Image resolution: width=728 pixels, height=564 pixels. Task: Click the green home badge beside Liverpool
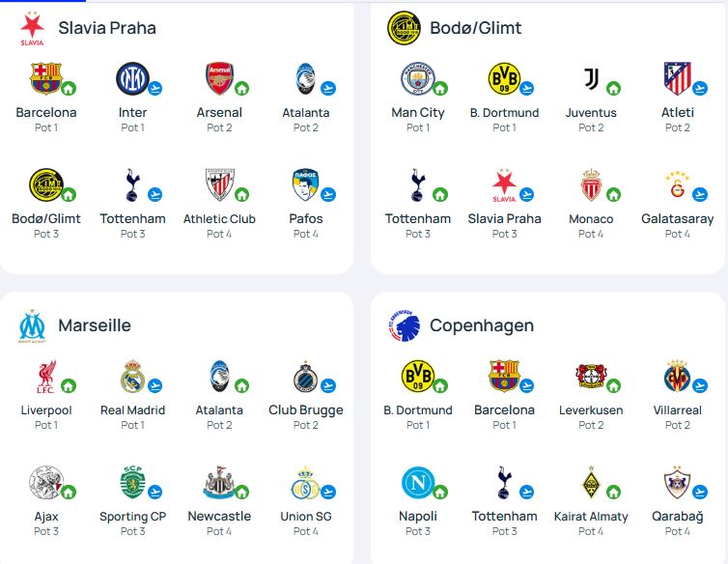[69, 386]
